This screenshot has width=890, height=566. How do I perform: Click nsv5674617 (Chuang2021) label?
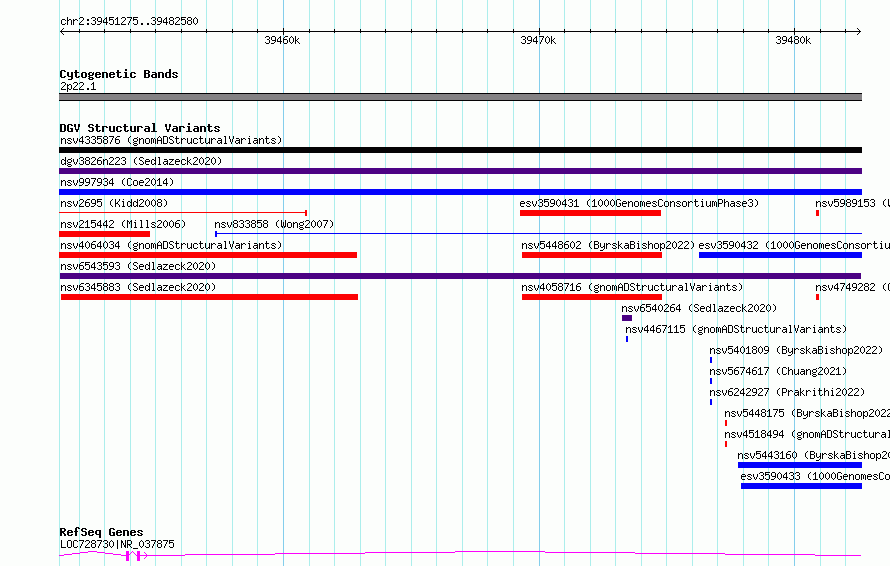(x=778, y=371)
